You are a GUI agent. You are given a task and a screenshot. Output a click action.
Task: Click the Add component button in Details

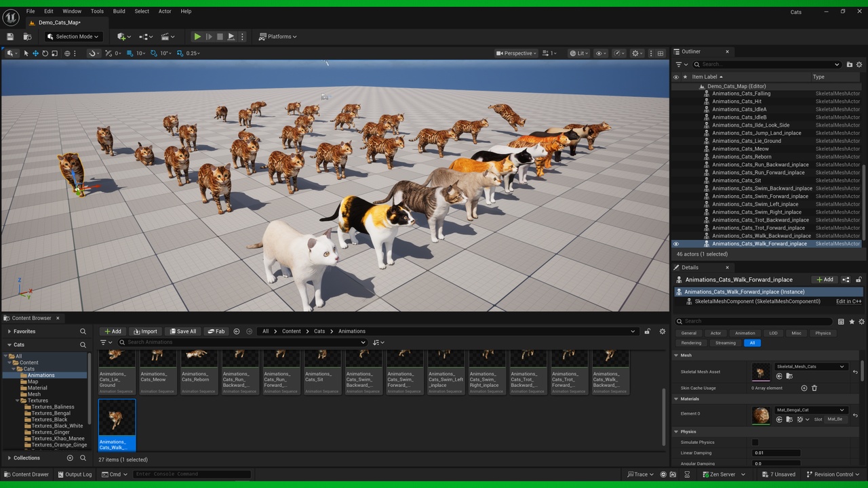[x=825, y=280]
